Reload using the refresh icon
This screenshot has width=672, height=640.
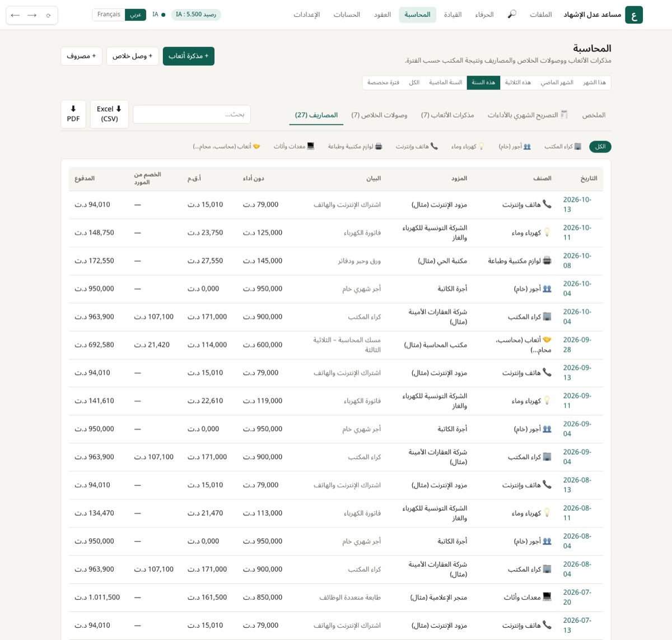pyautogui.click(x=49, y=15)
